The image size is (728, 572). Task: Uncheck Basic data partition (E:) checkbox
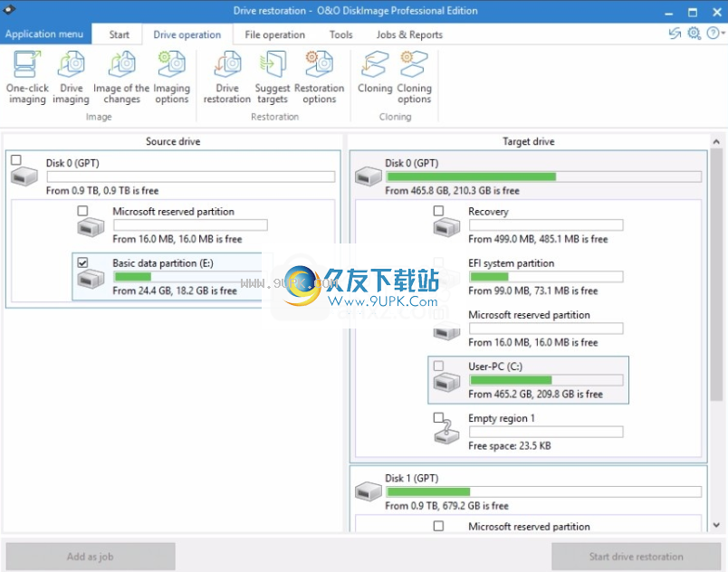tap(82, 263)
